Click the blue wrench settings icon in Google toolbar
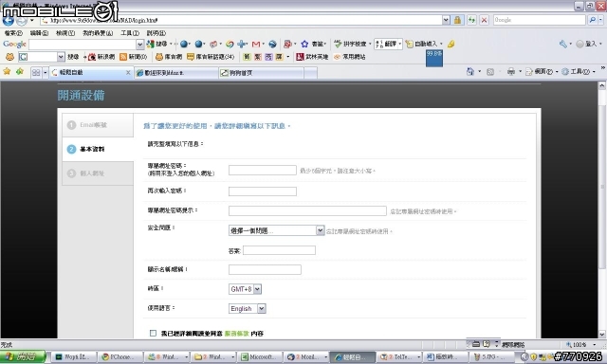 coord(563,45)
